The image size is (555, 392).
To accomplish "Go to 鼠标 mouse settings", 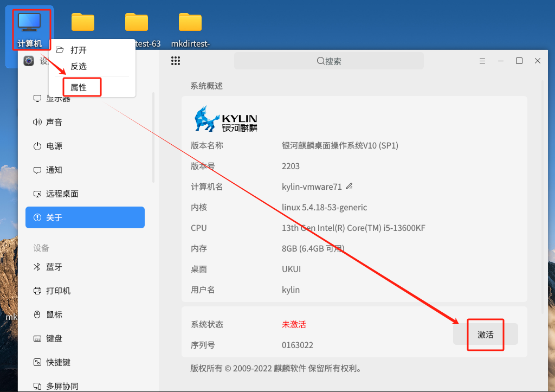I will pyautogui.click(x=54, y=314).
